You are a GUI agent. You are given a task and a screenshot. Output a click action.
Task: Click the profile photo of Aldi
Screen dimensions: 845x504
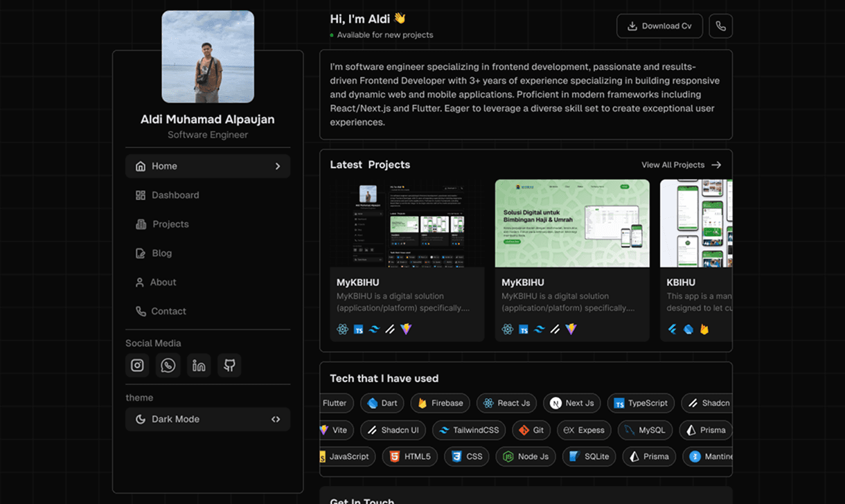tap(208, 57)
